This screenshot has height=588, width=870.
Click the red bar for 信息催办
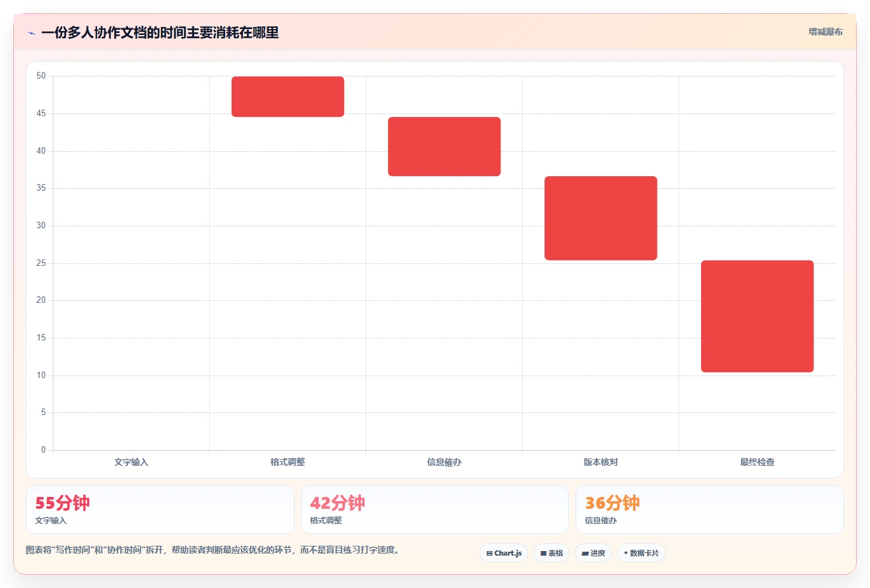tap(444, 147)
